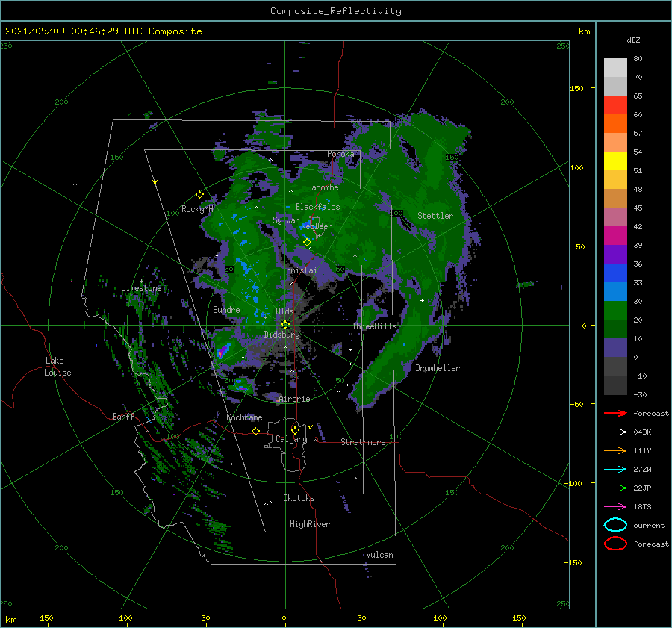Click the HighRiver label
The width and height of the screenshot is (672, 628).
pyautogui.click(x=310, y=524)
